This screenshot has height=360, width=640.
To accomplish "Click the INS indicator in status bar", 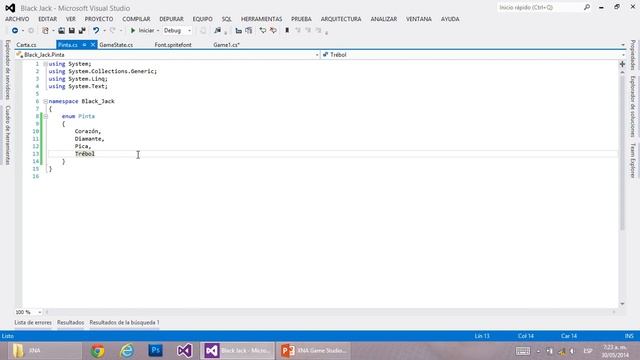I will pyautogui.click(x=629, y=336).
